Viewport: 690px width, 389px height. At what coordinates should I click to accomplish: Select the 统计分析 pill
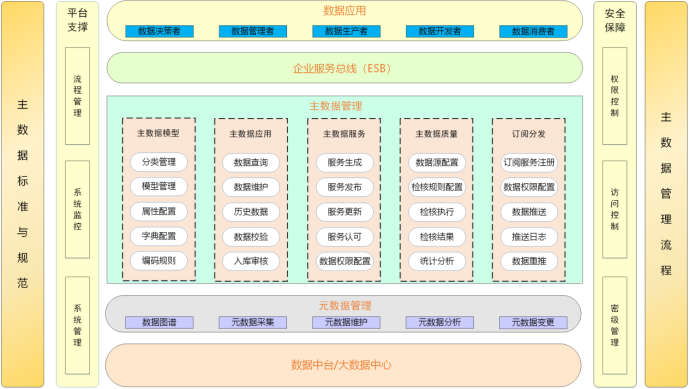tap(437, 261)
